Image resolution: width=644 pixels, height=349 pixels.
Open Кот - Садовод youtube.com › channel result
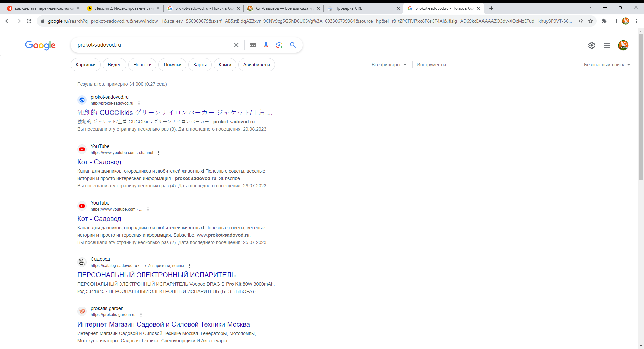pyautogui.click(x=99, y=162)
